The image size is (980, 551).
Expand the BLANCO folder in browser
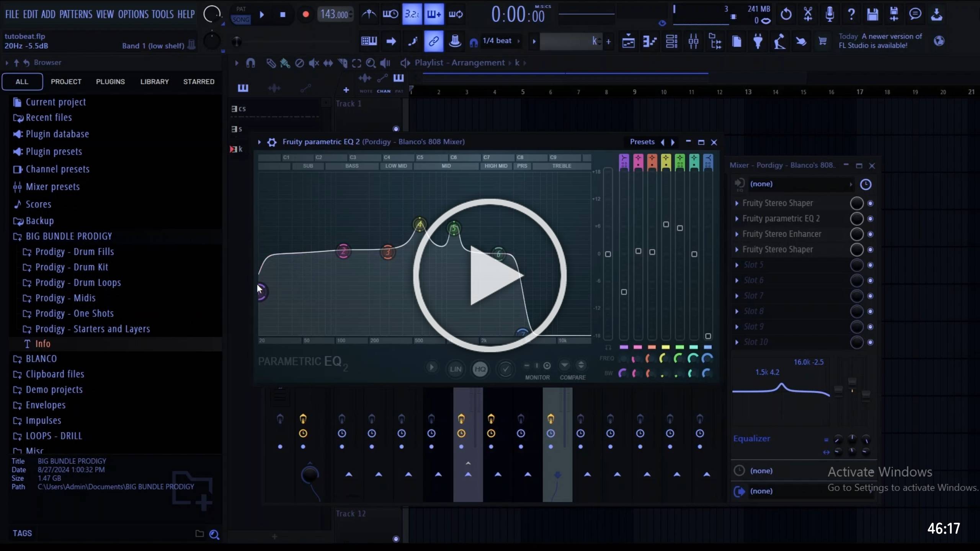point(41,359)
